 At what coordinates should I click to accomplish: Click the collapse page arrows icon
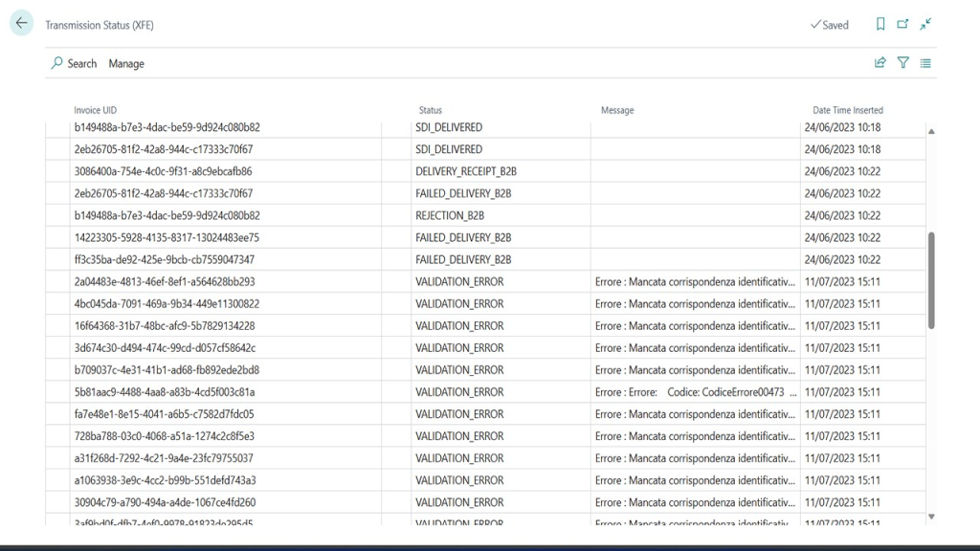coord(925,25)
